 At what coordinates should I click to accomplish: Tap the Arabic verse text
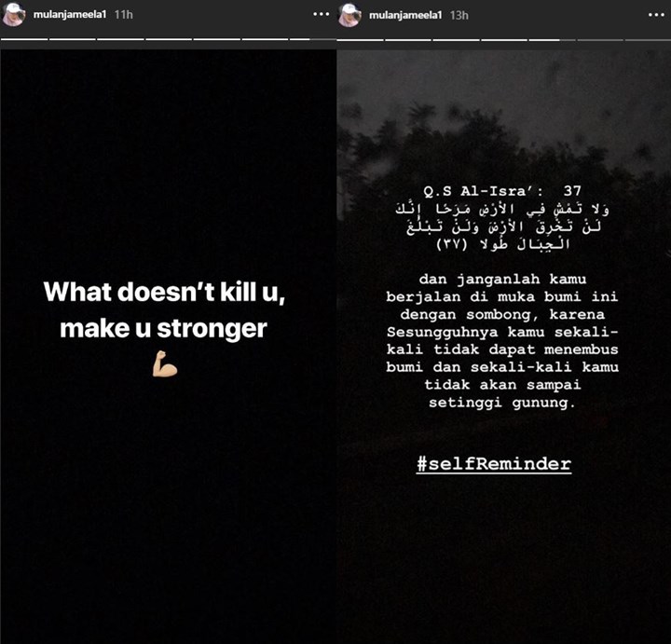coord(502,226)
